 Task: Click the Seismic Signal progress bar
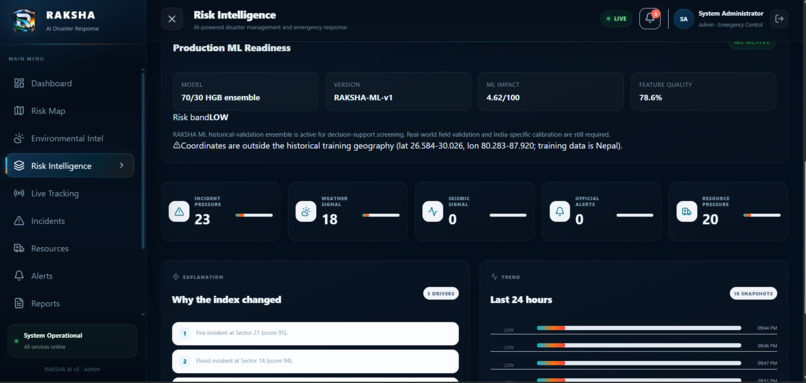point(508,215)
